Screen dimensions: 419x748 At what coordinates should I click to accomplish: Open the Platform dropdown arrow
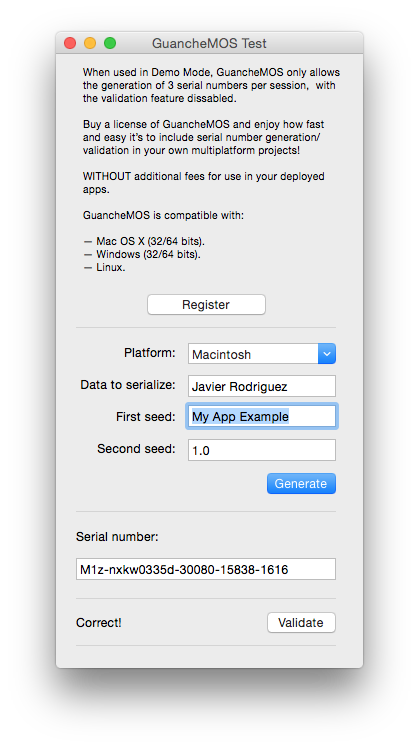coord(327,354)
